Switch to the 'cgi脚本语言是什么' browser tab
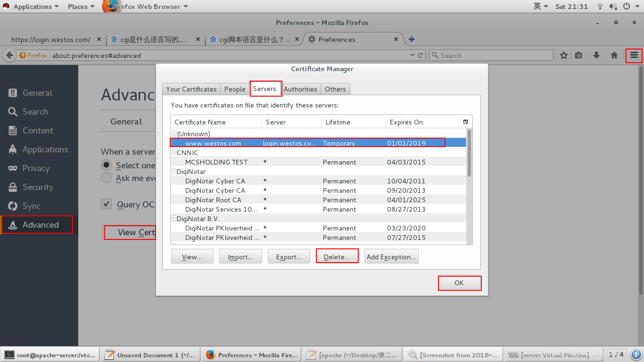This screenshot has width=644, height=362. [x=255, y=40]
